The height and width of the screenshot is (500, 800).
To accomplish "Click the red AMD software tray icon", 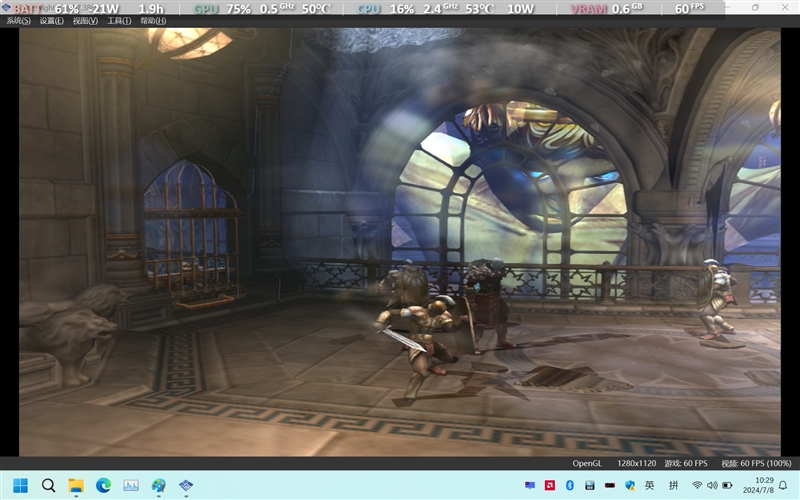I will [x=549, y=485].
